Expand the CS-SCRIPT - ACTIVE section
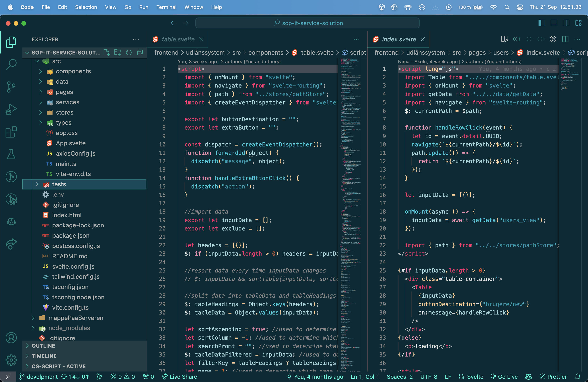Screen dimensions: 588x382 85,366
